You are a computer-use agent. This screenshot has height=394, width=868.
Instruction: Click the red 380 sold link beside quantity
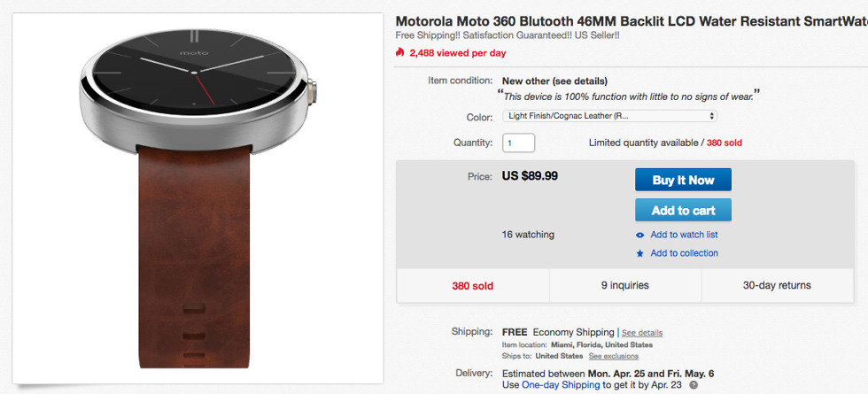(724, 143)
